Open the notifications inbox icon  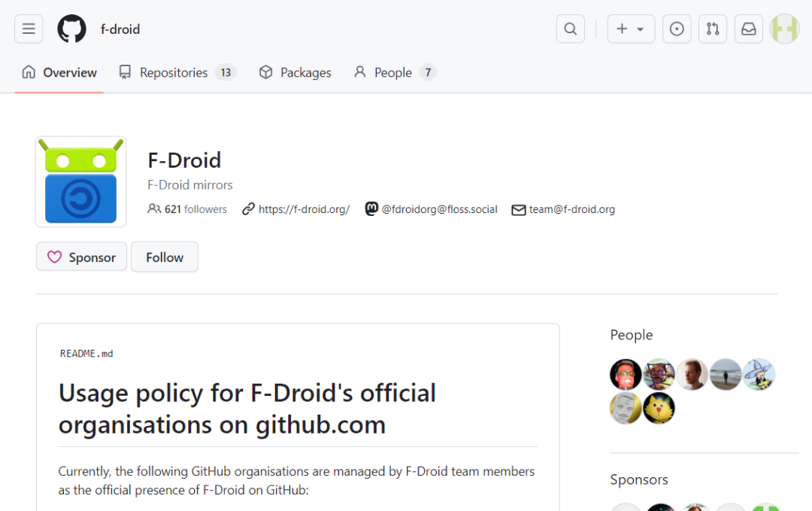pos(748,29)
